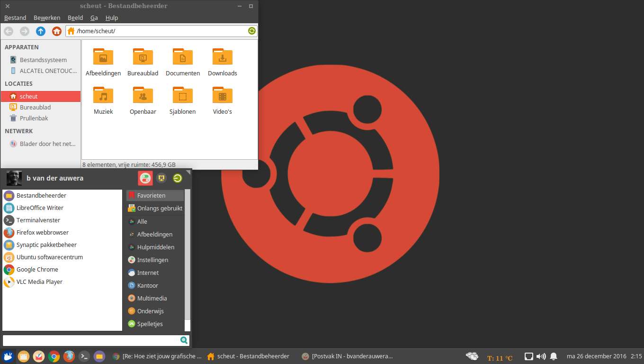644x364 pixels.
Task: Switch to the Chrome 'Re: Hoe ziet jouw grafische' window
Action: 157,356
